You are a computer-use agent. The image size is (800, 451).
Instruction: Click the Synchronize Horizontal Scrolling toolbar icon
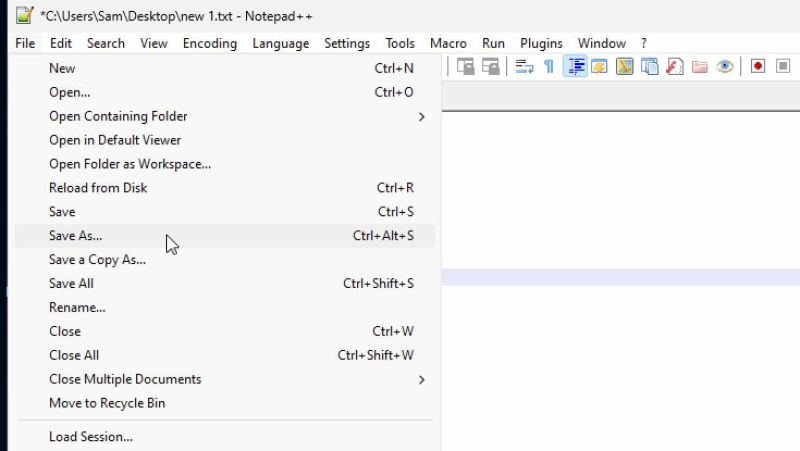[x=491, y=67]
